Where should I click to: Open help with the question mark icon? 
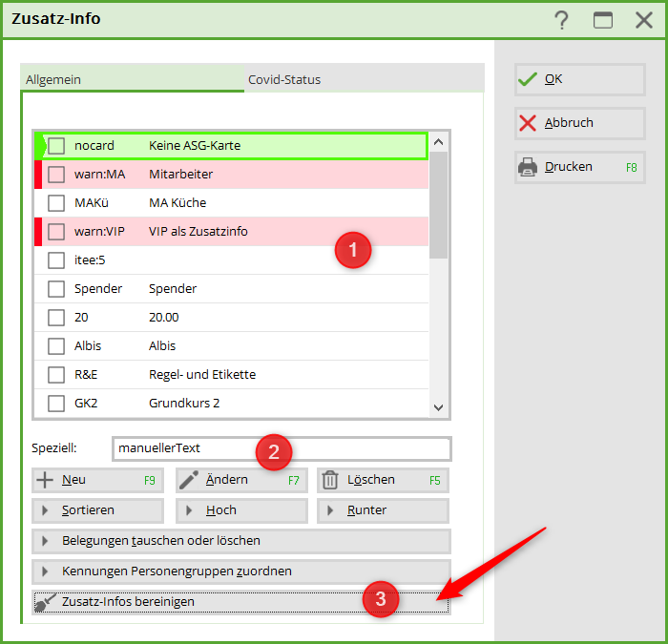pos(562,20)
